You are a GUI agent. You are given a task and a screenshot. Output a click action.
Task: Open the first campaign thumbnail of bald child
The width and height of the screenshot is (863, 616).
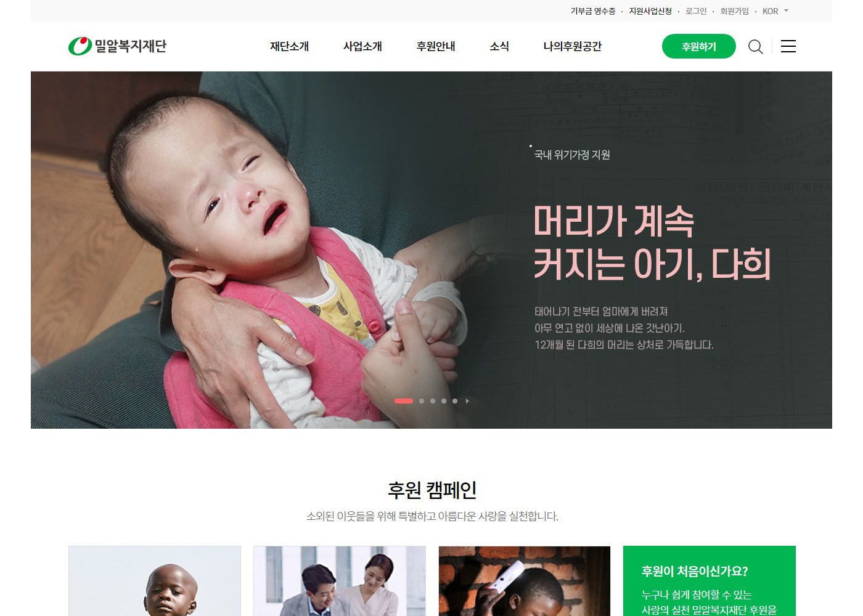click(155, 581)
